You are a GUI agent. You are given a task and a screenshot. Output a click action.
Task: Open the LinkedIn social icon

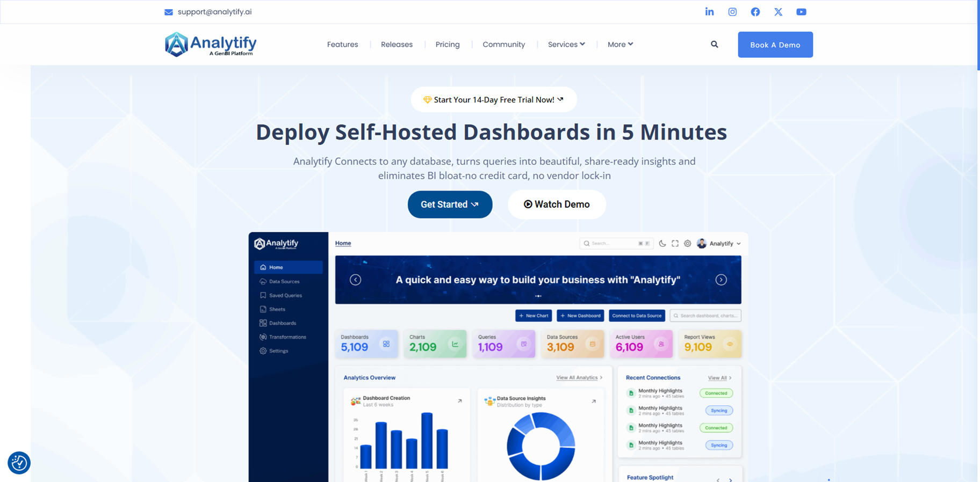point(709,12)
